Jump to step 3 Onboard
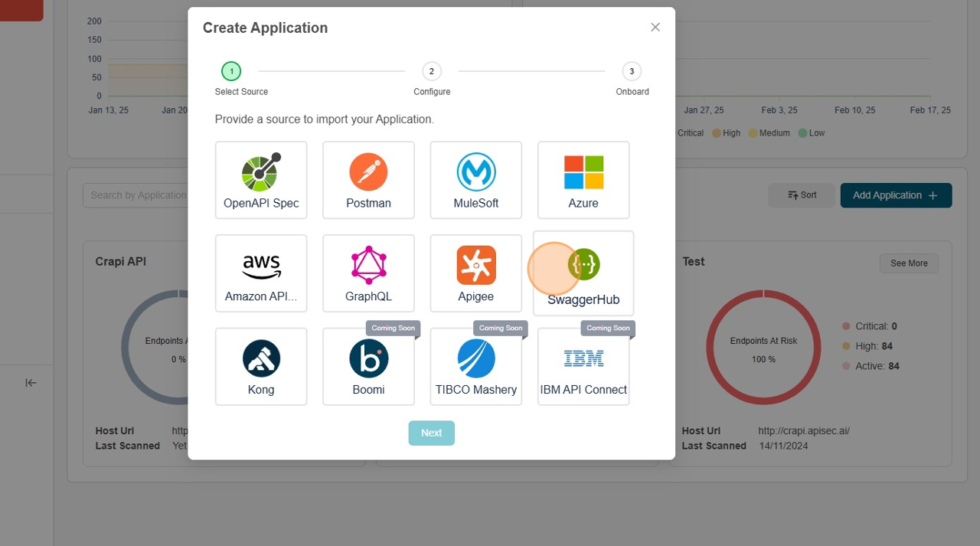The width and height of the screenshot is (980, 546). click(x=632, y=71)
